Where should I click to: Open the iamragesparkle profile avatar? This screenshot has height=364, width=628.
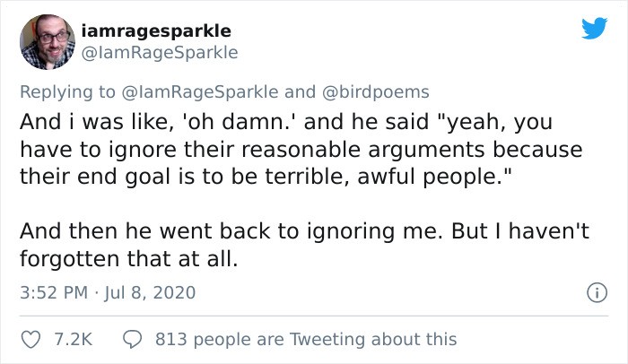[47, 42]
